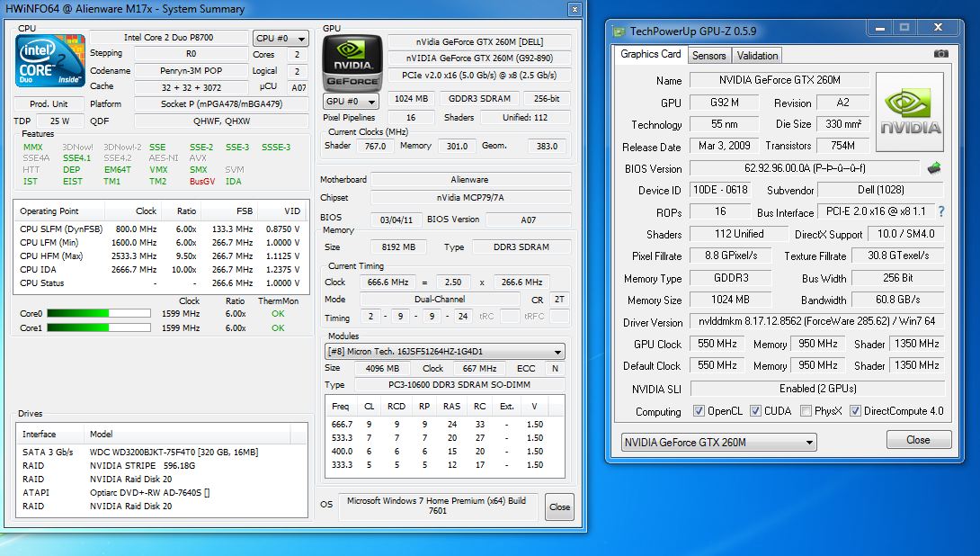Viewport: 980px width, 556px height.
Task: Select the NVIDIA STRIPE 596.18G drive row
Action: pyautogui.click(x=161, y=466)
